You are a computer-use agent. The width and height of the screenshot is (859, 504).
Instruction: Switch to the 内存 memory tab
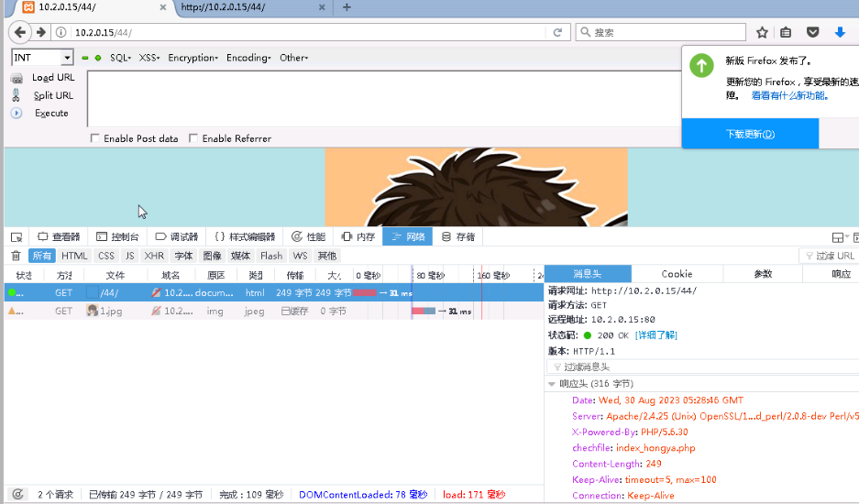coord(358,236)
